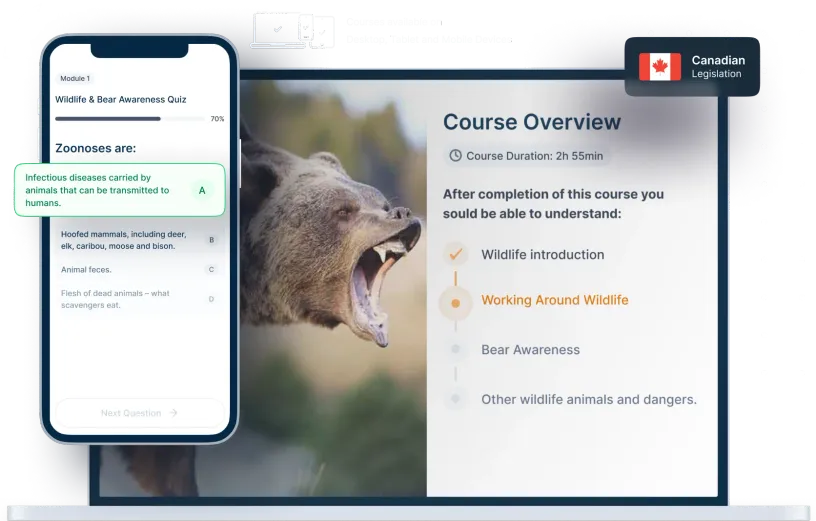Click the checkmark icon next to Wildlife introduction
816x521 pixels.
click(x=455, y=255)
